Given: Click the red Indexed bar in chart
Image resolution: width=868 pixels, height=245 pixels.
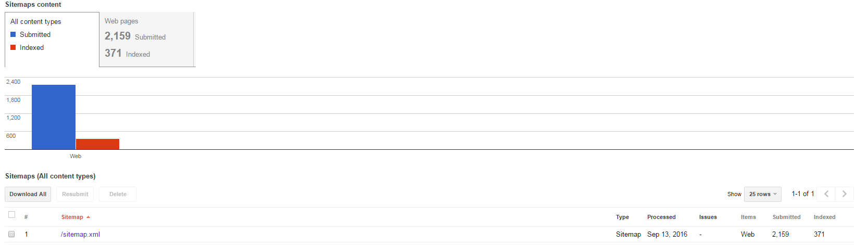Looking at the screenshot, I should [97, 144].
